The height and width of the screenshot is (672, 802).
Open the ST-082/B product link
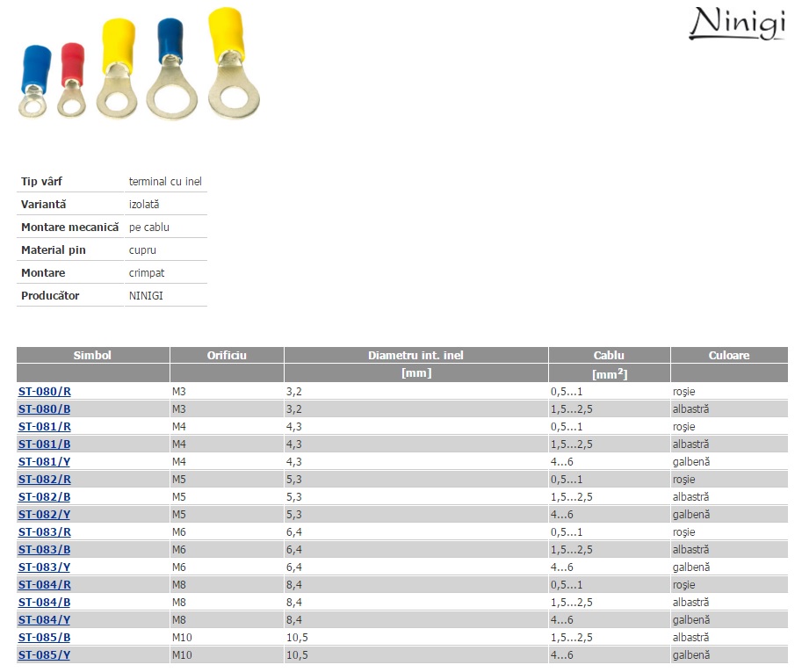[45, 497]
